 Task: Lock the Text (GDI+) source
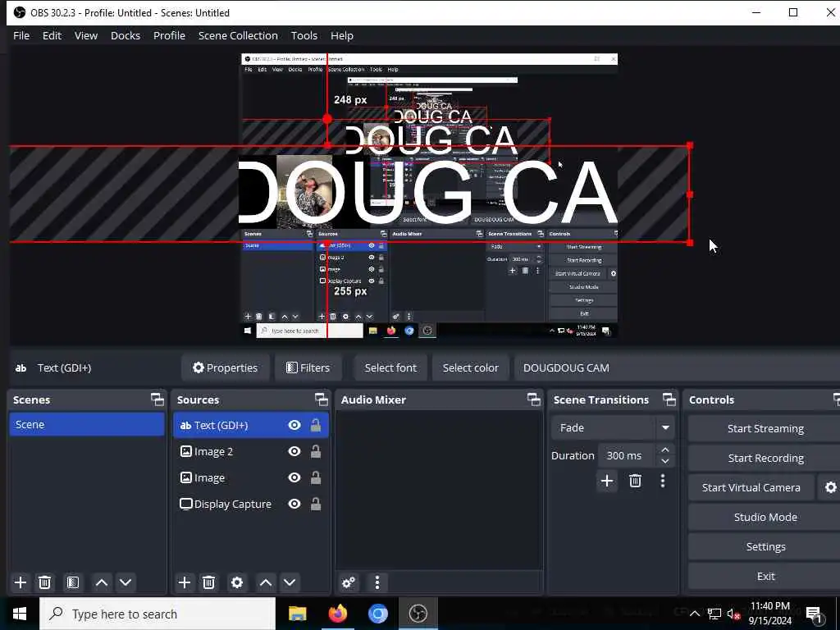coord(316,426)
